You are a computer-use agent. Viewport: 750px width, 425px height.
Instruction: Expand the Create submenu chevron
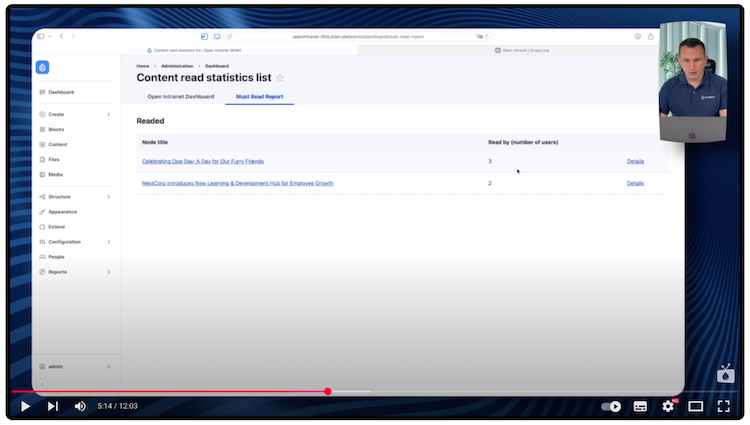109,114
